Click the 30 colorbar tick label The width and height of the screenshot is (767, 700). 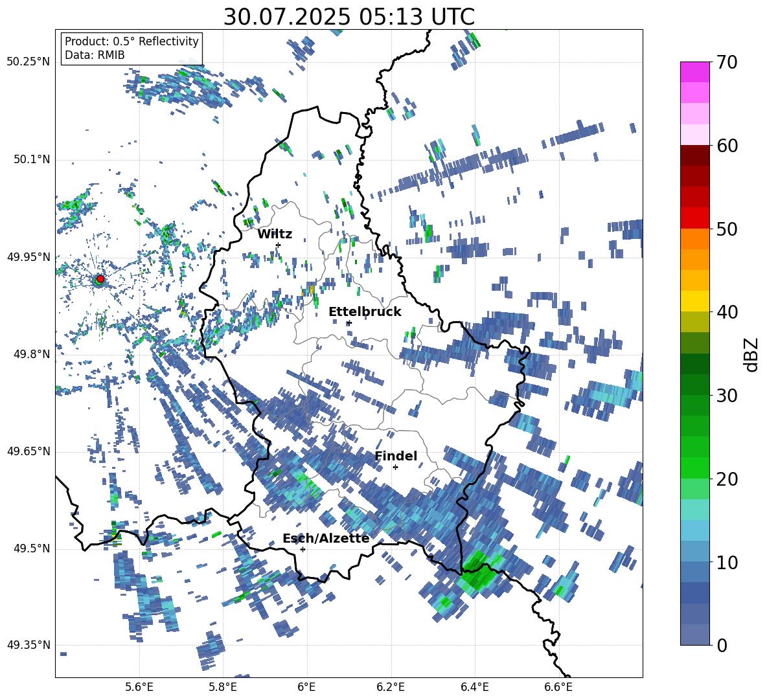pos(726,396)
